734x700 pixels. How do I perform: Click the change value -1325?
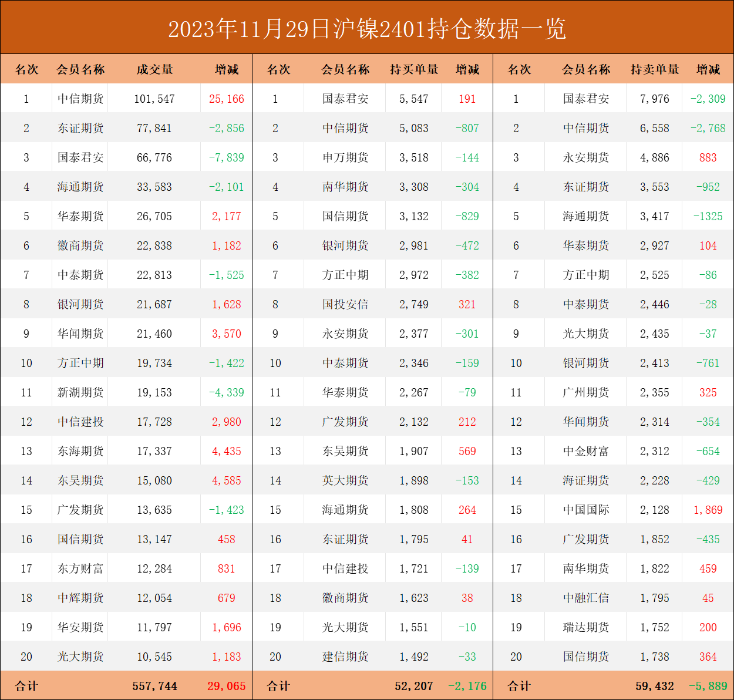[708, 216]
